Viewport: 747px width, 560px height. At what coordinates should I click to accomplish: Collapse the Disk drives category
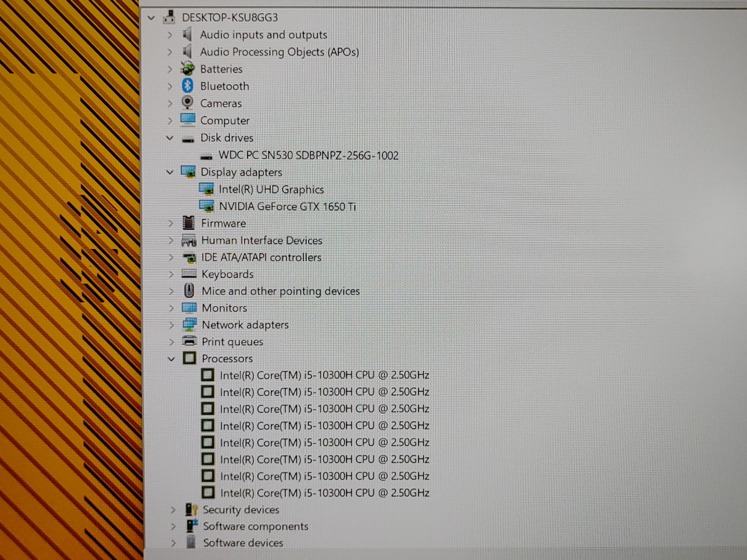tap(170, 138)
